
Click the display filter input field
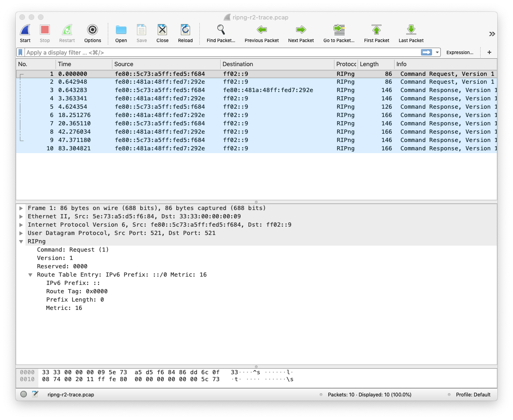tap(223, 52)
